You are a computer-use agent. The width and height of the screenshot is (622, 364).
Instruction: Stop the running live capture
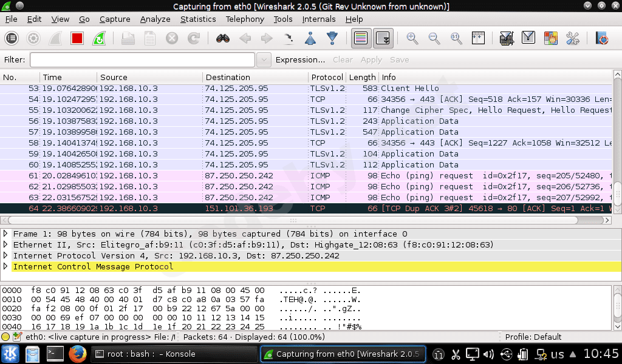77,38
